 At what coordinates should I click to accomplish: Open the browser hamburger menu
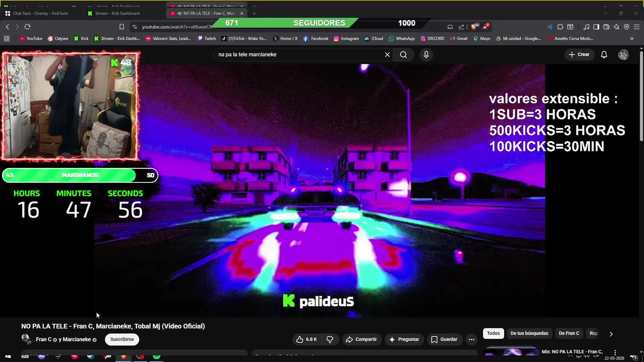coord(636,27)
